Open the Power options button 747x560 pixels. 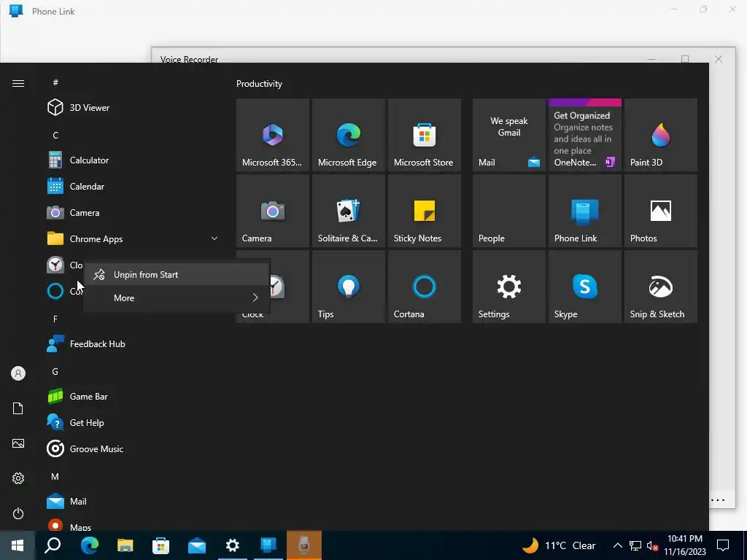(x=18, y=513)
